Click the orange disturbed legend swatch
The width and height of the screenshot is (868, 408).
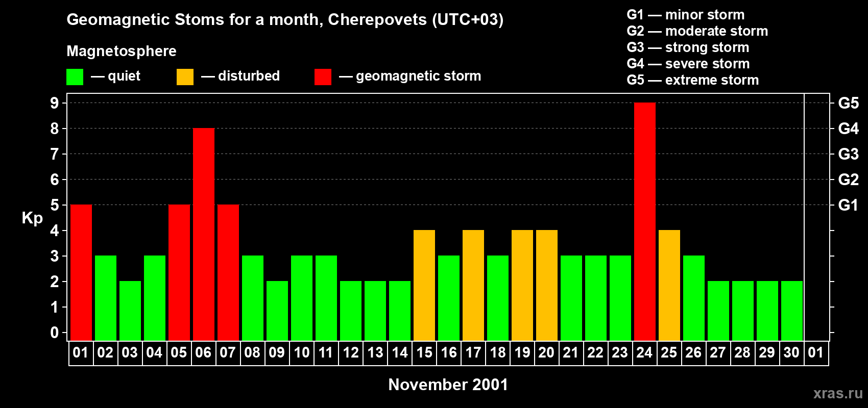click(x=185, y=77)
